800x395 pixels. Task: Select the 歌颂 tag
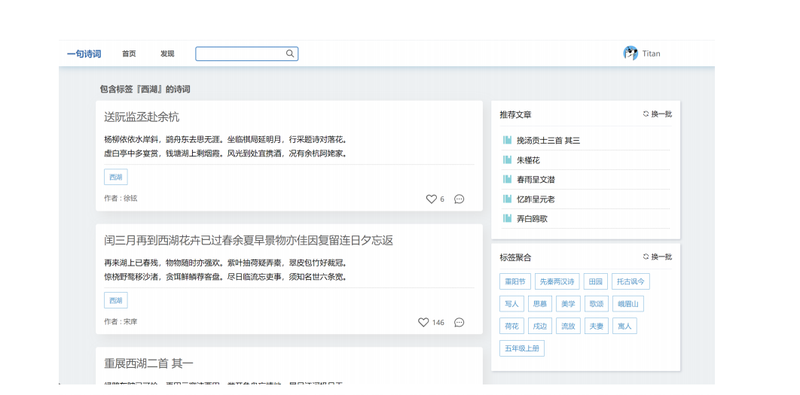coord(596,304)
